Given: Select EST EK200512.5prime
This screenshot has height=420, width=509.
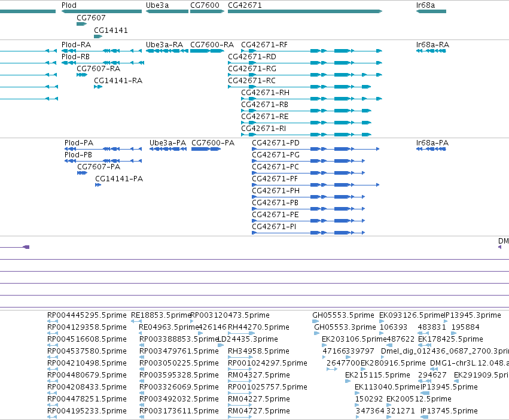Looking at the screenshot, I should 419,398.
